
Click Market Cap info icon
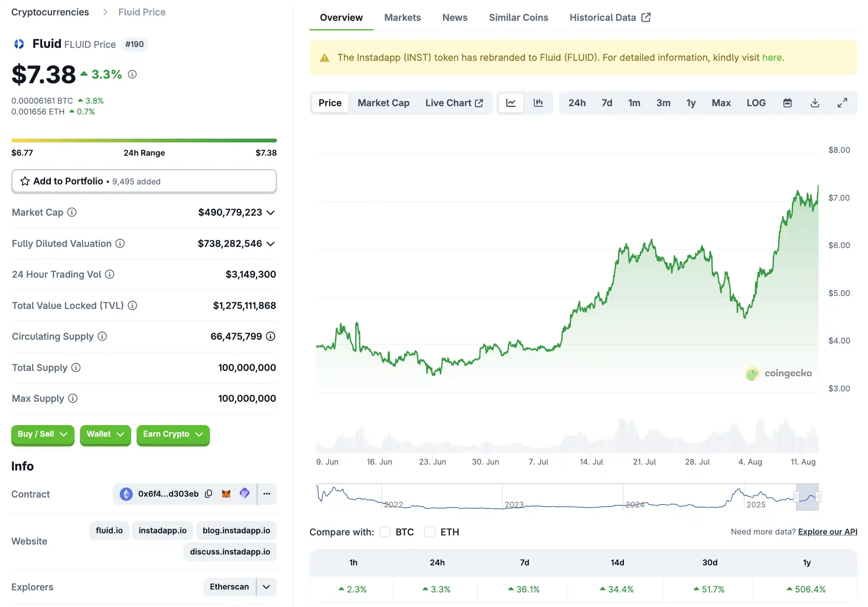(72, 212)
